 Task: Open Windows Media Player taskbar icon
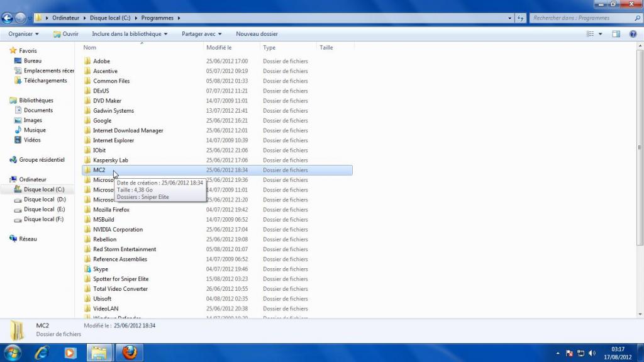[70, 353]
